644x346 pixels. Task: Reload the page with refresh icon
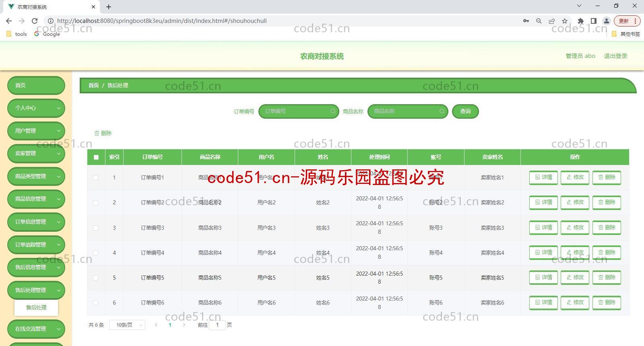[35, 21]
